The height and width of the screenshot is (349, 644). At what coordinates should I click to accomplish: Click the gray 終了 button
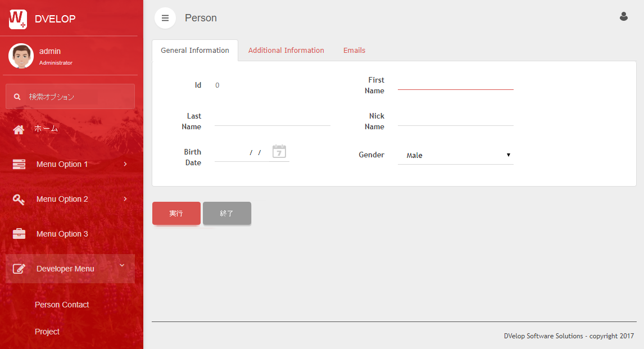pos(226,214)
